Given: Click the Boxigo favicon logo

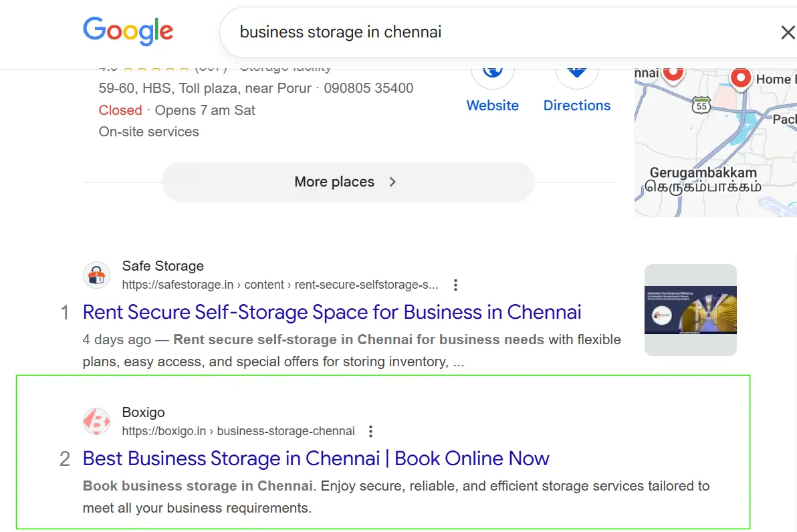Looking at the screenshot, I should 96,422.
